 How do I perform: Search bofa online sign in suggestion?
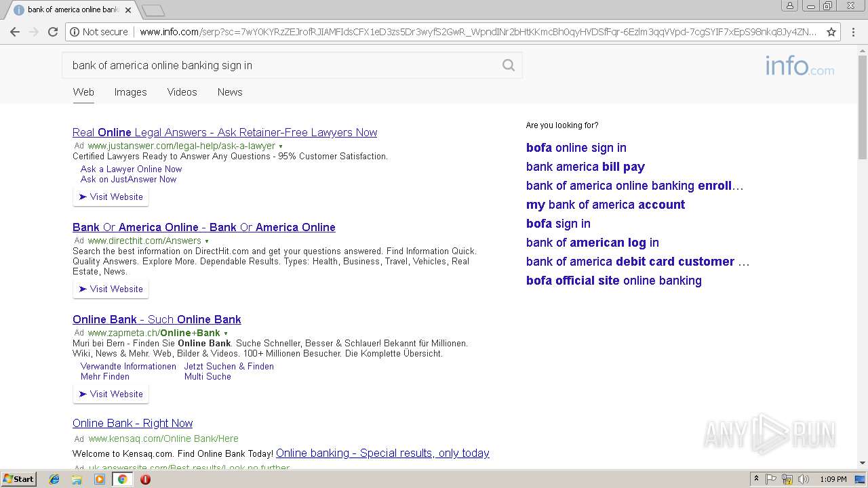click(576, 148)
